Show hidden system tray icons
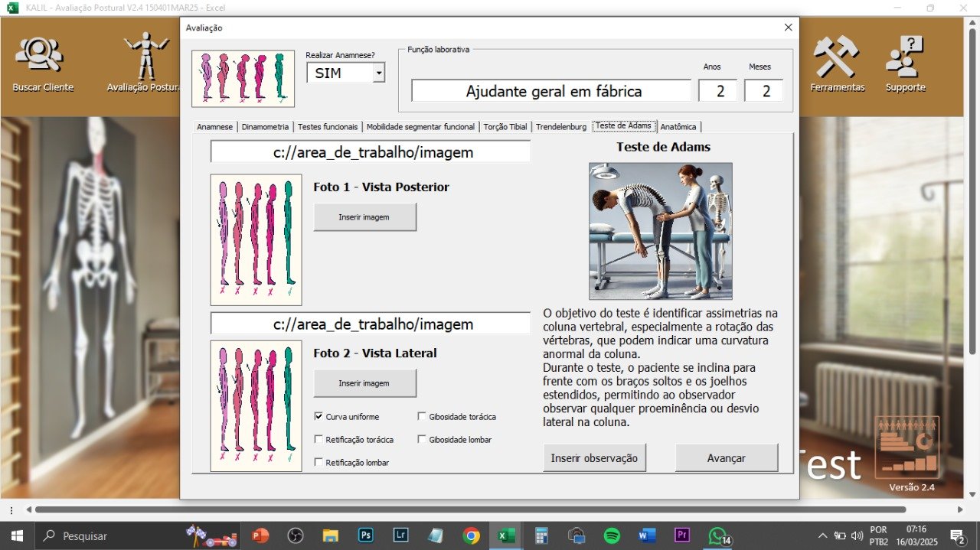Screen dimensions: 980x550 click(x=823, y=535)
